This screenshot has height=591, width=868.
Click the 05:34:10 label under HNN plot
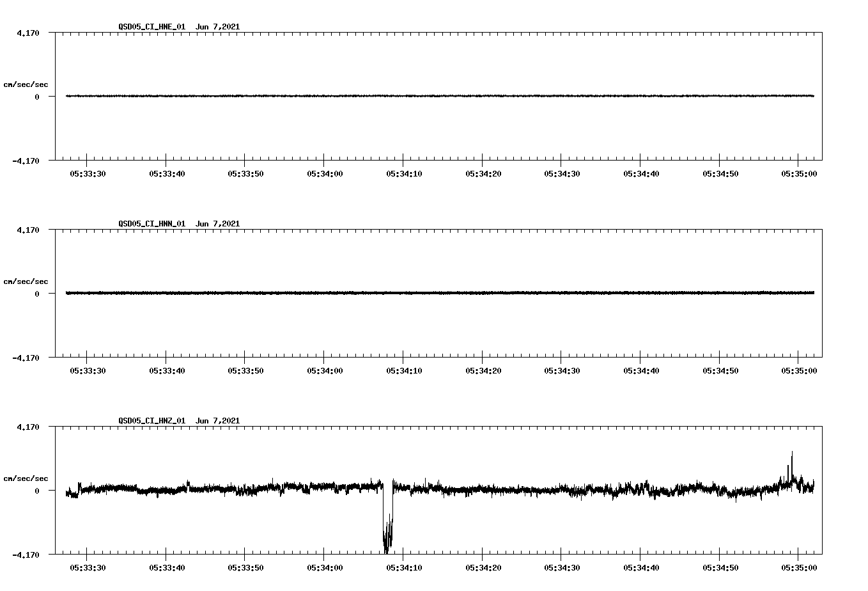coord(404,371)
